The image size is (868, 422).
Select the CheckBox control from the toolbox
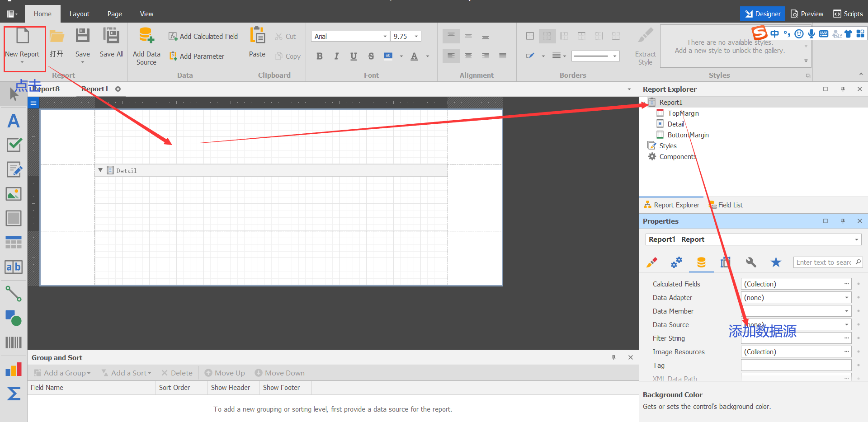tap(14, 145)
